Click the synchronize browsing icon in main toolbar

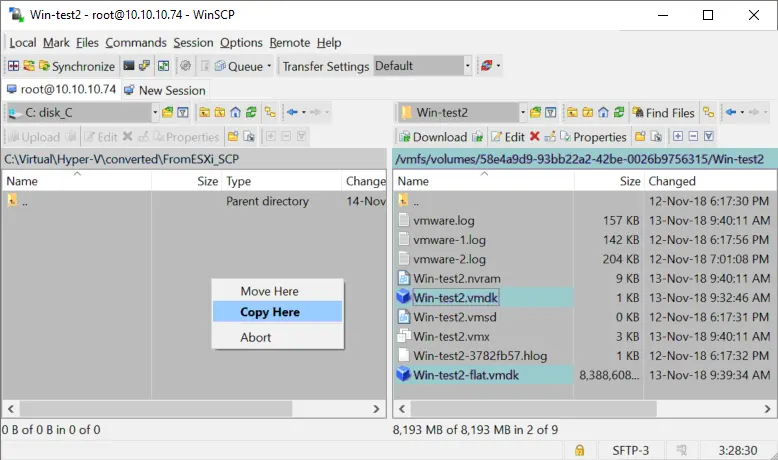(x=163, y=66)
